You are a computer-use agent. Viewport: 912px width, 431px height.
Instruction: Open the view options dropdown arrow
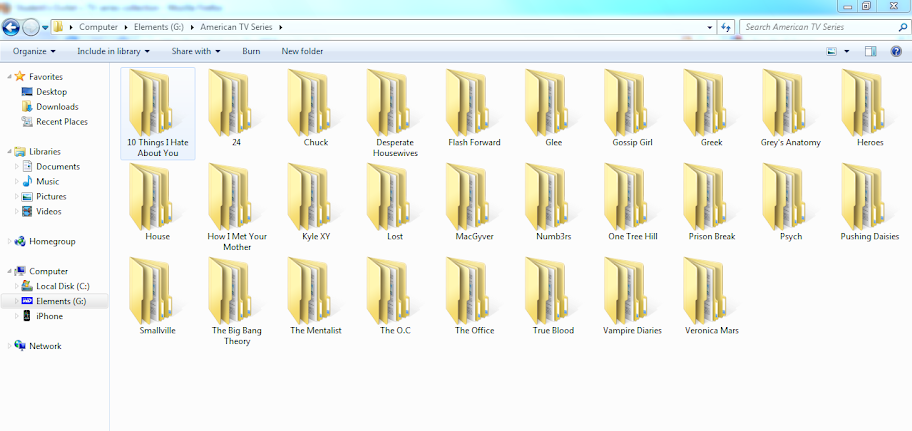coord(847,51)
